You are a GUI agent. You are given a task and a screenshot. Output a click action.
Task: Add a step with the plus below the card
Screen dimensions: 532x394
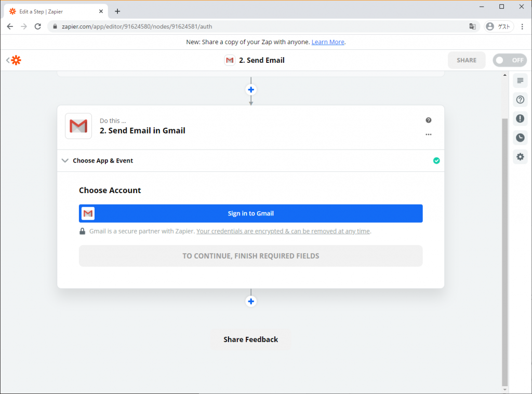251,302
